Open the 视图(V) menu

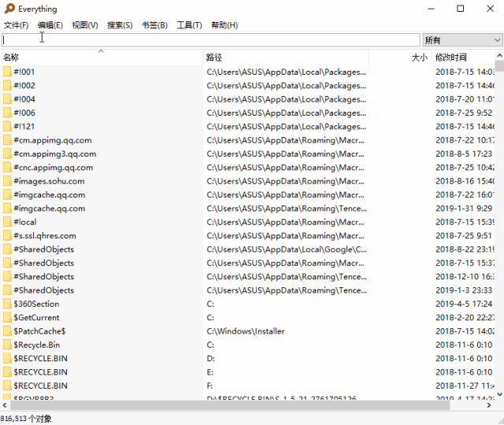click(x=85, y=25)
